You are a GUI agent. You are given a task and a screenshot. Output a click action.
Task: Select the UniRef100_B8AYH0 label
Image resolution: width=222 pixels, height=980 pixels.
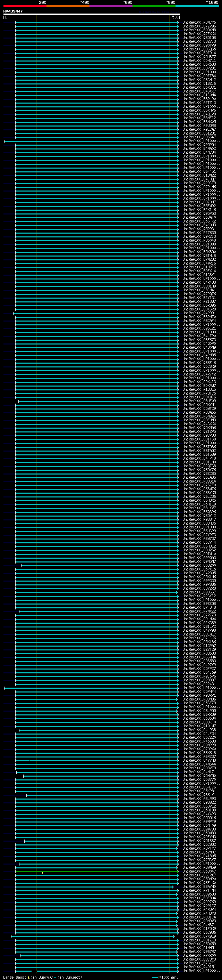(199, 886)
